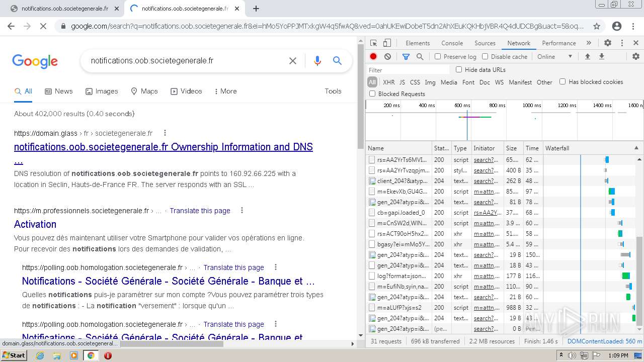
Task: Toggle Hide data URLs checkbox
Action: [x=459, y=69]
